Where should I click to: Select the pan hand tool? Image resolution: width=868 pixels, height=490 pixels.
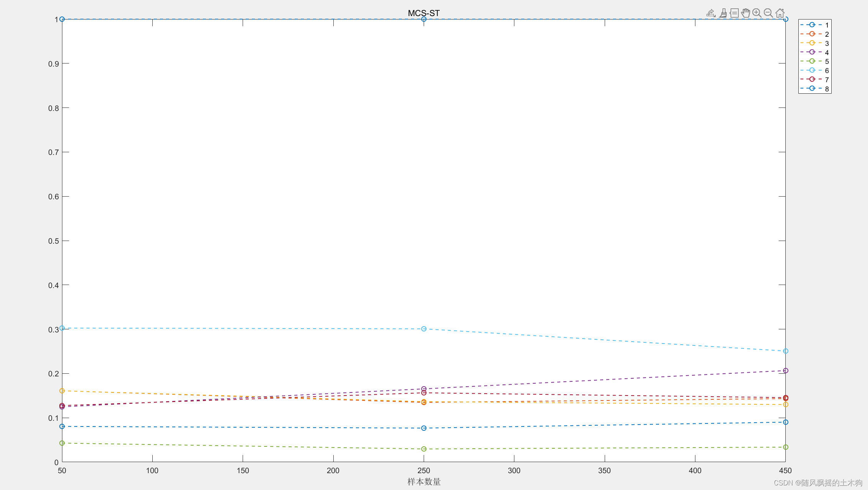tap(746, 13)
